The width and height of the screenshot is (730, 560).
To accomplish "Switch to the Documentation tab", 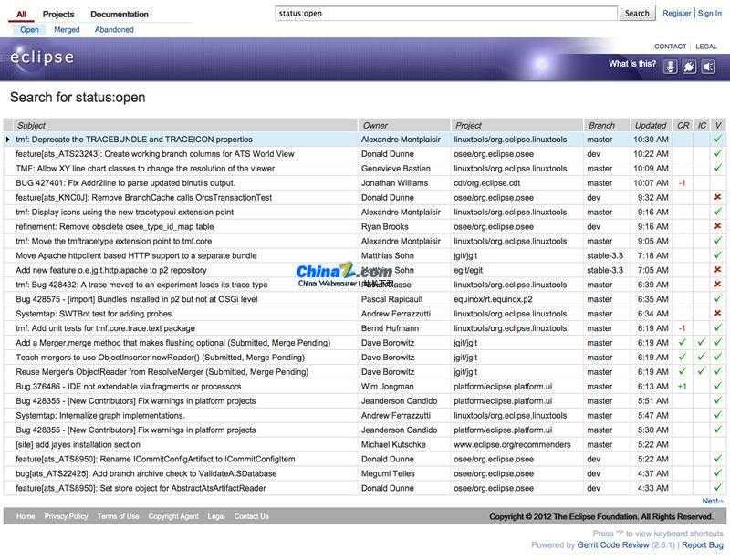I will click(x=120, y=15).
